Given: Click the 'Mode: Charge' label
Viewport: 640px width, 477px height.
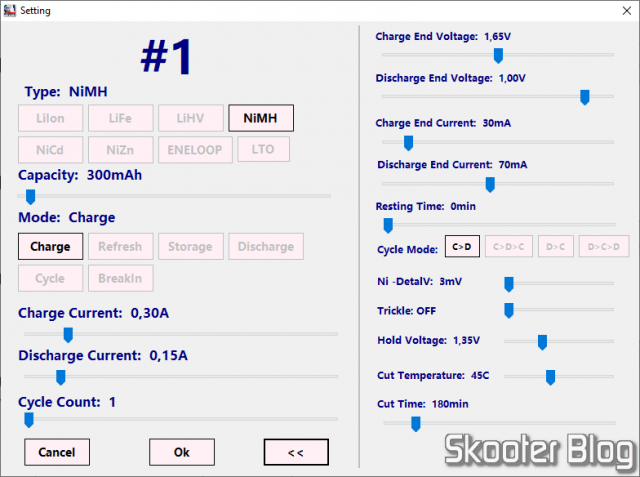Looking at the screenshot, I should coord(67,217).
